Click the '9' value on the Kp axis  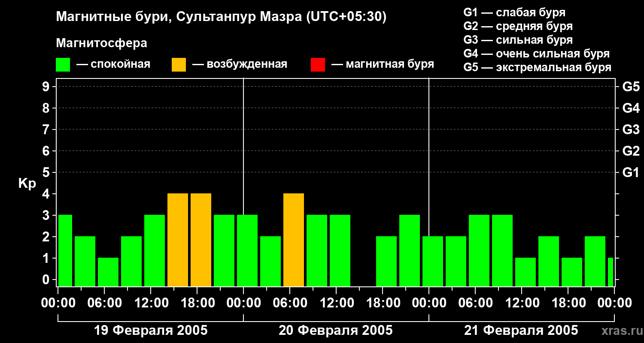(x=47, y=87)
